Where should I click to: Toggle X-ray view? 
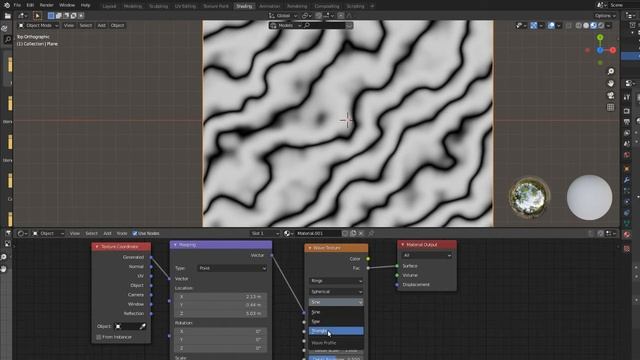[x=569, y=25]
